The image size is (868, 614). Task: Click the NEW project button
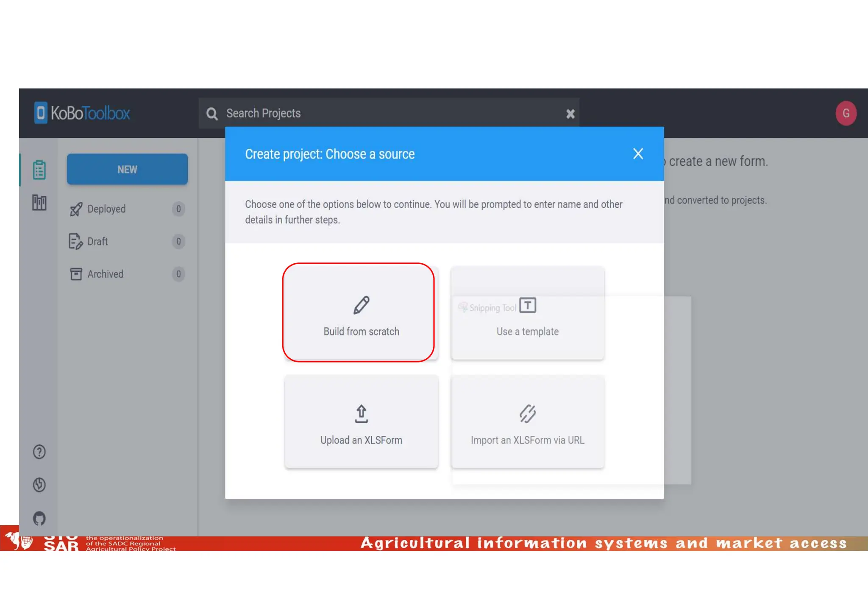point(127,169)
